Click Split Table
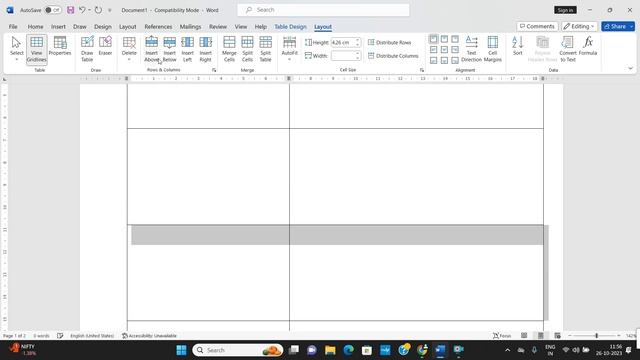This screenshot has height=360, width=640. tap(265, 49)
